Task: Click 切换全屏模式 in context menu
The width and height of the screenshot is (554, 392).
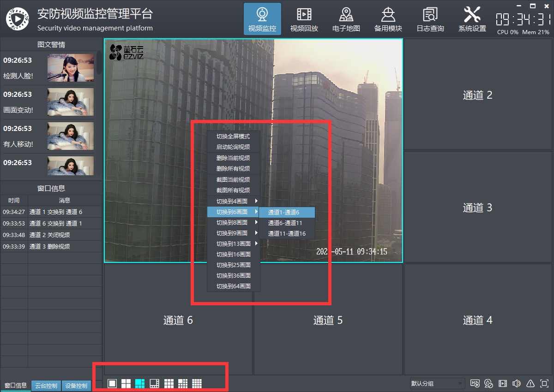Action: pyautogui.click(x=233, y=137)
